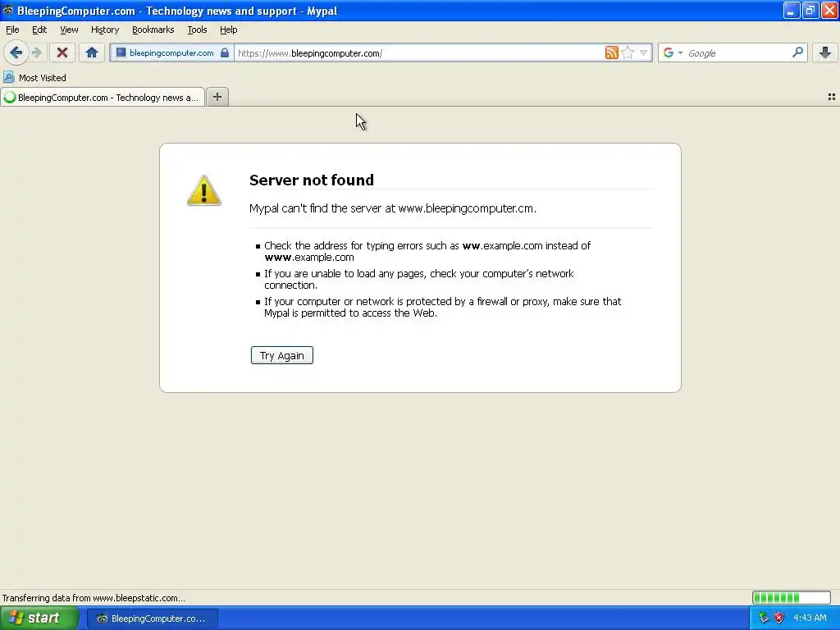
Task: Open the Tools menu
Action: click(197, 30)
